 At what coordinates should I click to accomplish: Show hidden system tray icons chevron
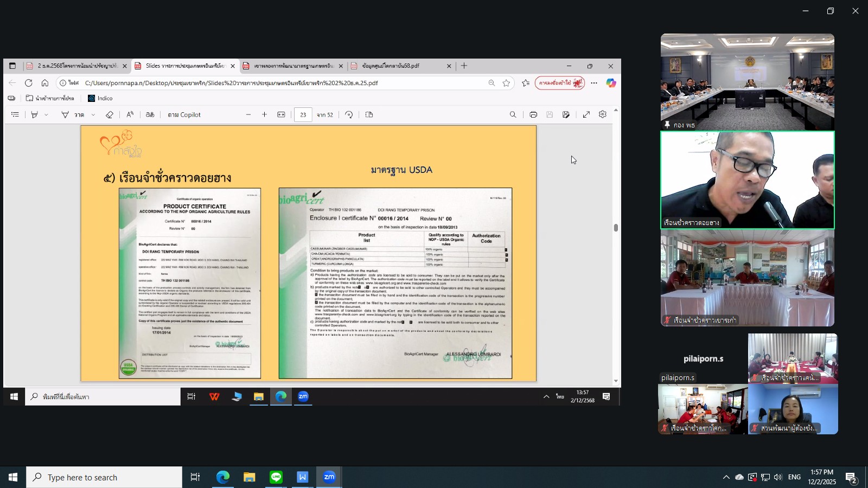coord(726,477)
